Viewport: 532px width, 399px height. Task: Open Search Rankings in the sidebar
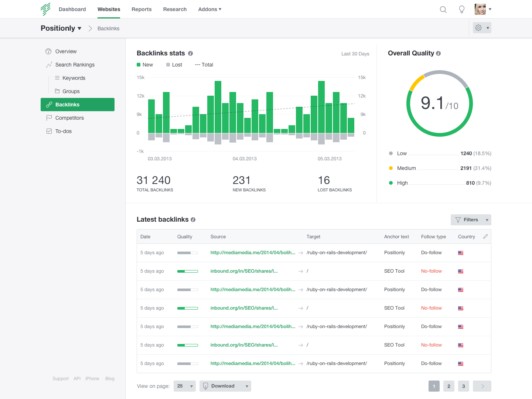pos(75,65)
